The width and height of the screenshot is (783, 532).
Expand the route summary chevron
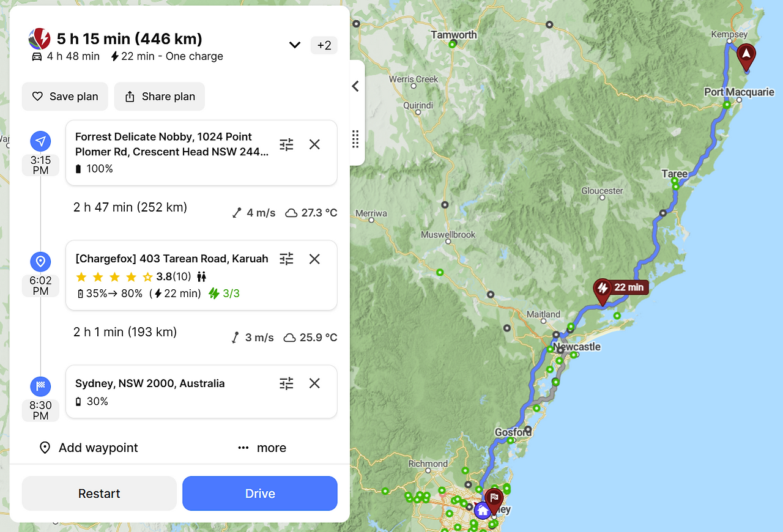point(295,45)
